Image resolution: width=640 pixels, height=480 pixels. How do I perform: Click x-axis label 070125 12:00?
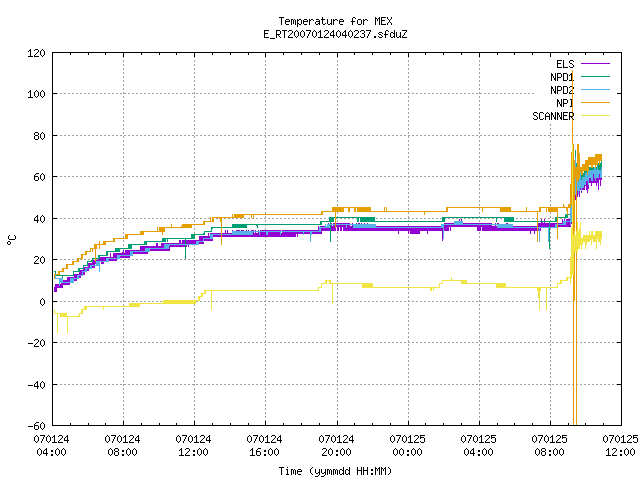tap(620, 445)
